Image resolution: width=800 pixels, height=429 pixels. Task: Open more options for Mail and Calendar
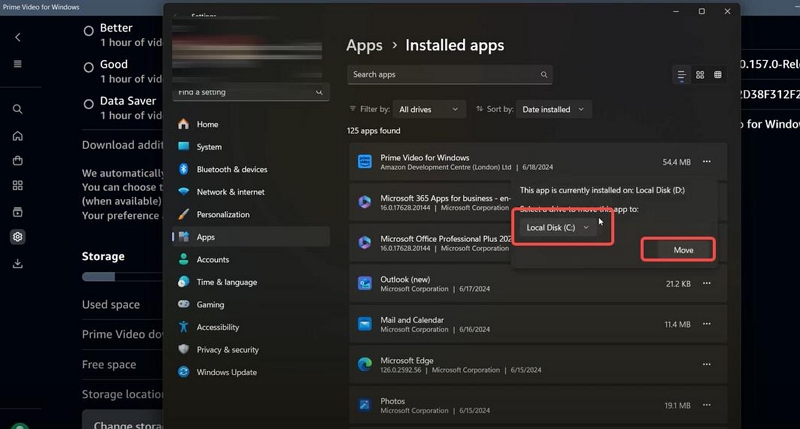click(707, 324)
